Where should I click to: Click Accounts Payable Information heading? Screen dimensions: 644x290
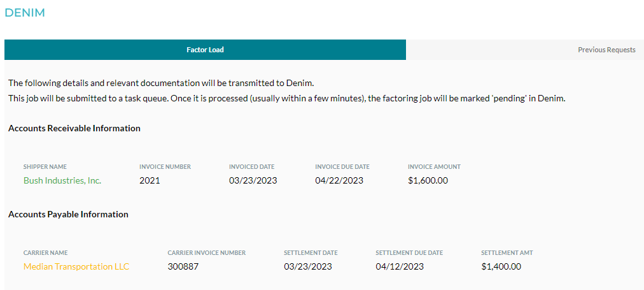pos(68,214)
